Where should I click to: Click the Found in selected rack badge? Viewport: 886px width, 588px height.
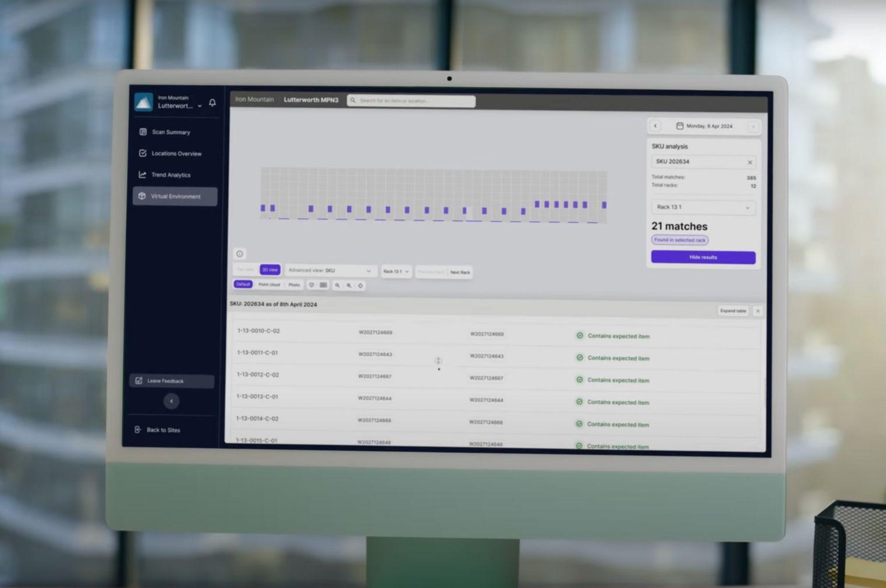[x=679, y=240]
